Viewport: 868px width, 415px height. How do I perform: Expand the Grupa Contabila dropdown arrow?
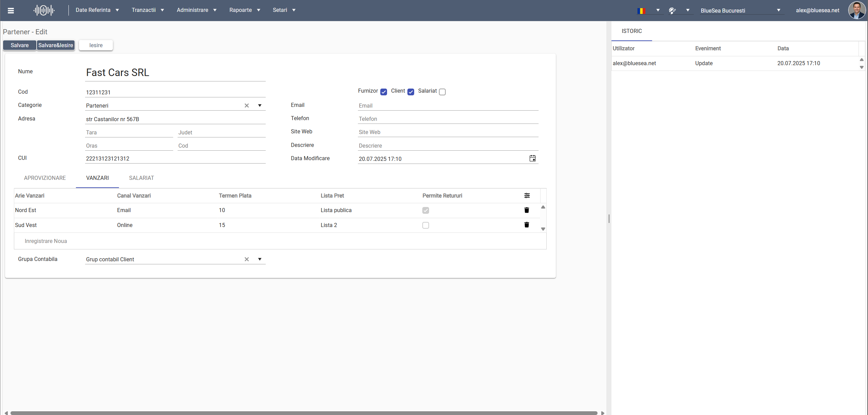click(x=260, y=259)
